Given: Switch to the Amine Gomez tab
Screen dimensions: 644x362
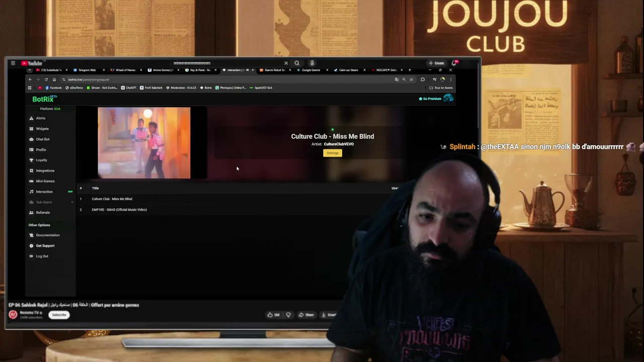Looking at the screenshot, I should point(163,70).
